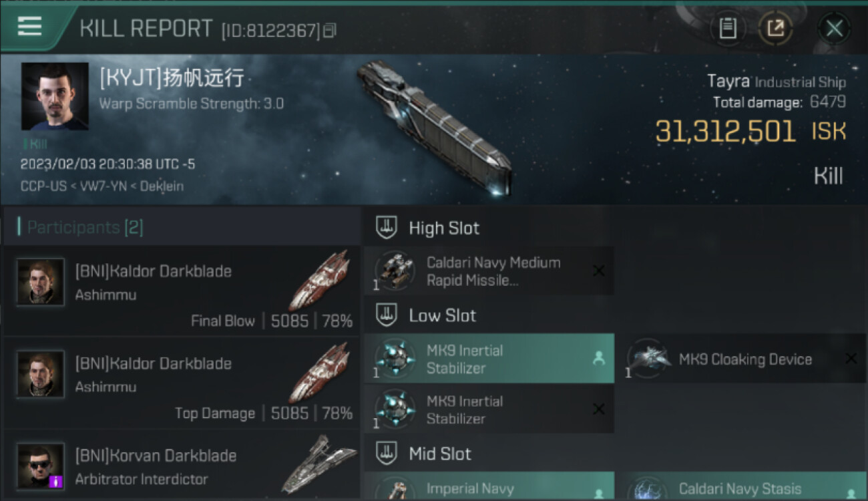Click the High Slot shield icon

386,228
